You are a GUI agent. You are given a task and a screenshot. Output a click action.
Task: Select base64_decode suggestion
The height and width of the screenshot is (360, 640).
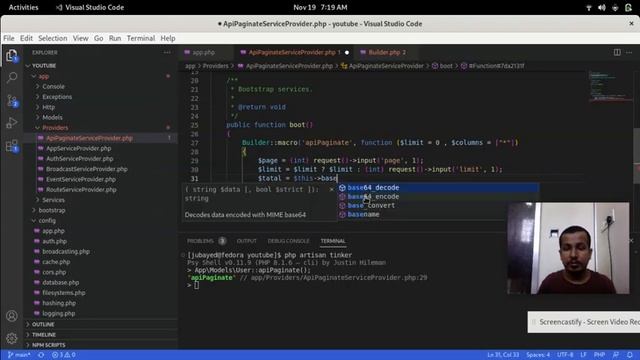tap(438, 188)
